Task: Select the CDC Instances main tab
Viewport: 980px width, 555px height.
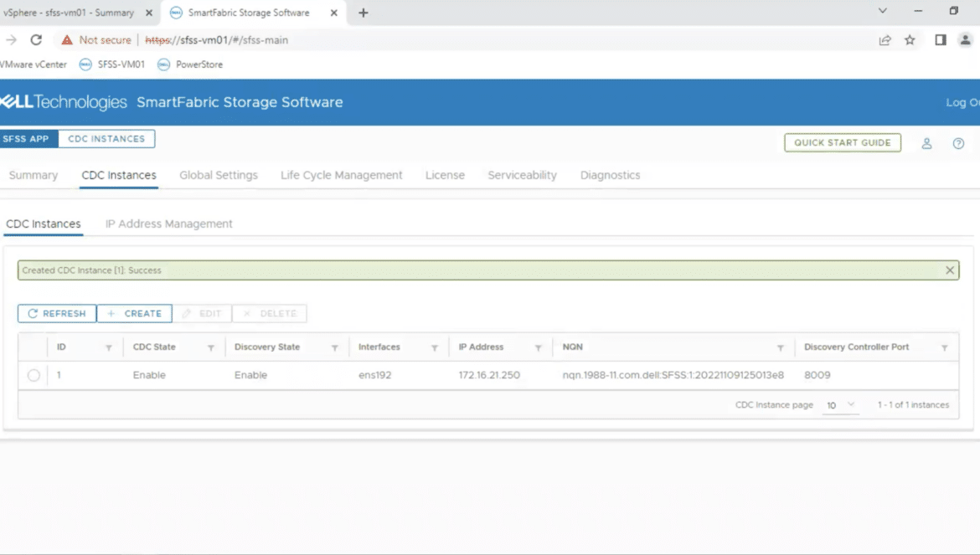Action: (x=119, y=176)
